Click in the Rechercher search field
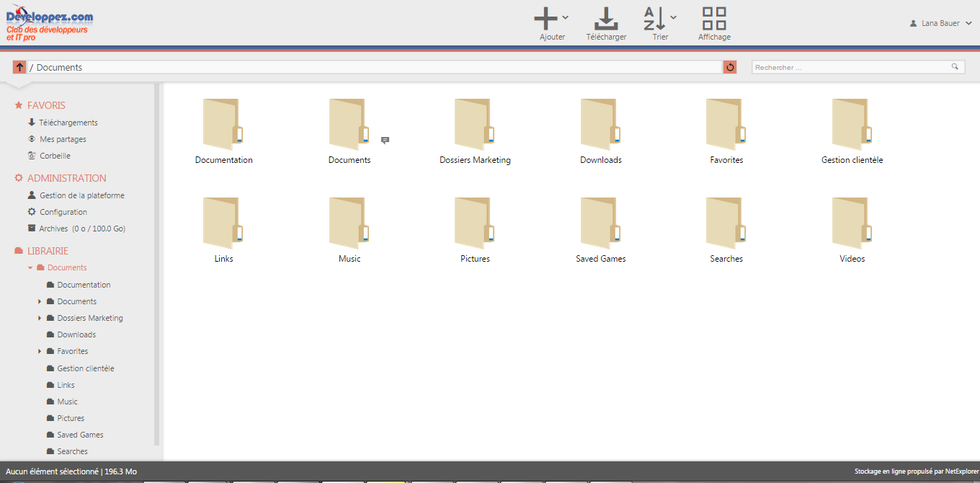980x483 pixels. click(x=850, y=67)
